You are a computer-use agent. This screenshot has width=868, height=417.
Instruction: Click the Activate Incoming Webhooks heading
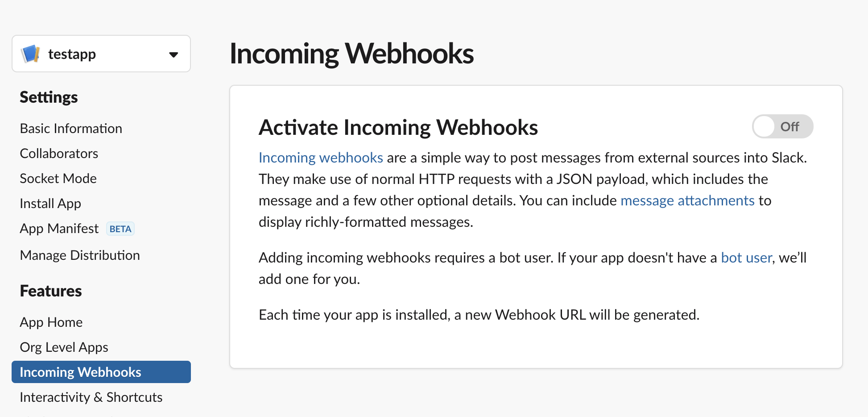(x=398, y=127)
